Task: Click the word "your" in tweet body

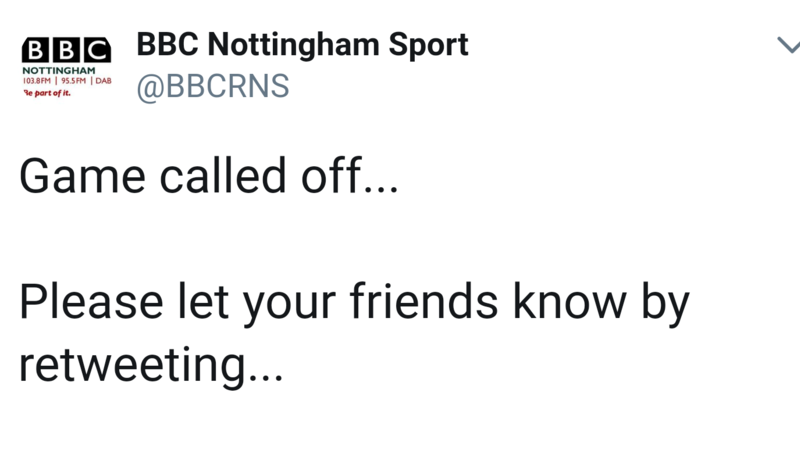Action: point(289,306)
